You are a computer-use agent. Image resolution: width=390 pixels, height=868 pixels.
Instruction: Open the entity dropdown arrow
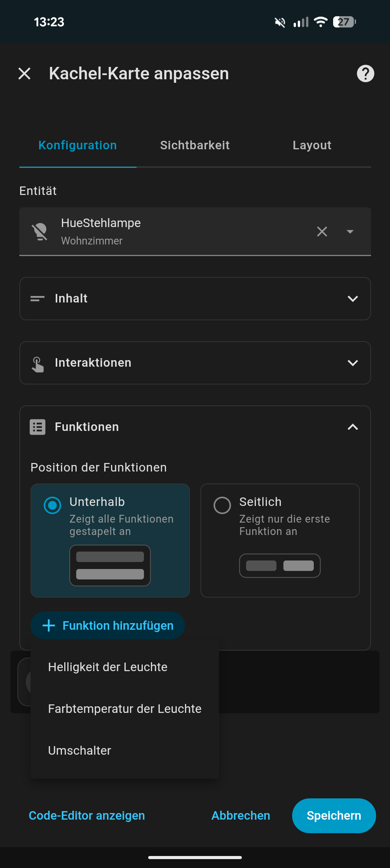coord(350,232)
